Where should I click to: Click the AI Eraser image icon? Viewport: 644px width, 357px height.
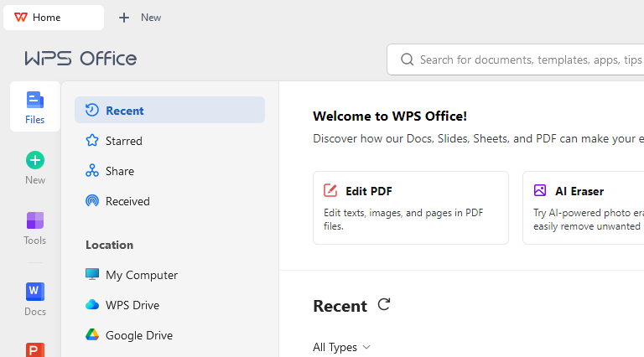(x=540, y=190)
